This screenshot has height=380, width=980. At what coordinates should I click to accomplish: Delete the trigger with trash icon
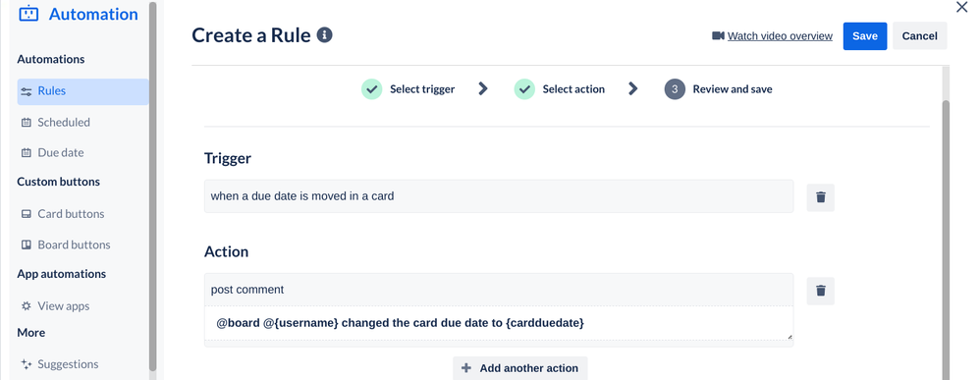(821, 197)
